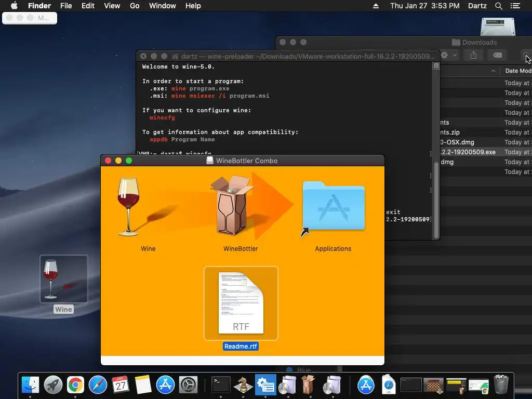Click the date and time in menu bar
This screenshot has width=532, height=399.
click(x=425, y=6)
